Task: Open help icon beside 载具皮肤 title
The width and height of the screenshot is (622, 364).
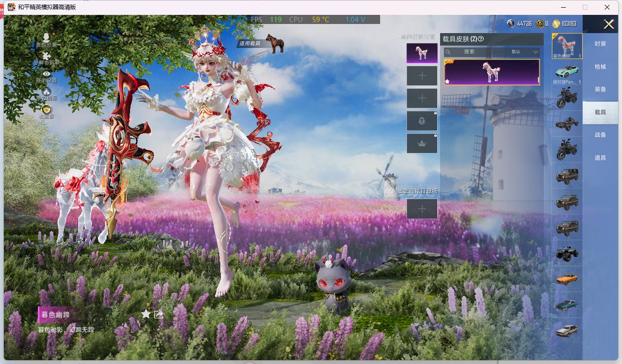Action: (481, 39)
